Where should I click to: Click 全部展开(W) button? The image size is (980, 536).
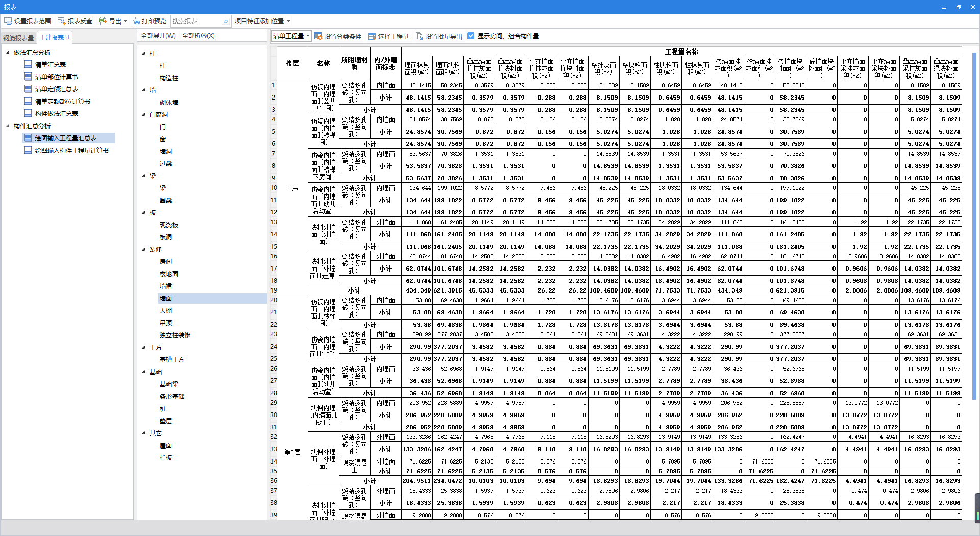pos(158,36)
